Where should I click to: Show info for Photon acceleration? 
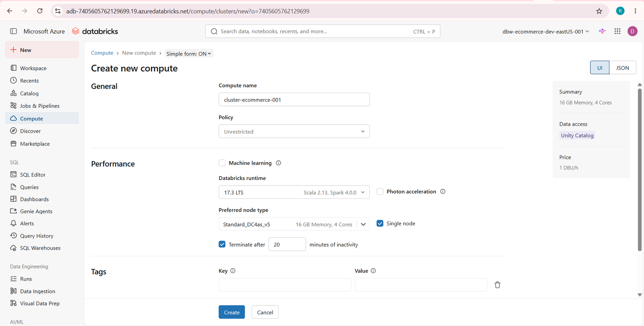[x=443, y=192]
